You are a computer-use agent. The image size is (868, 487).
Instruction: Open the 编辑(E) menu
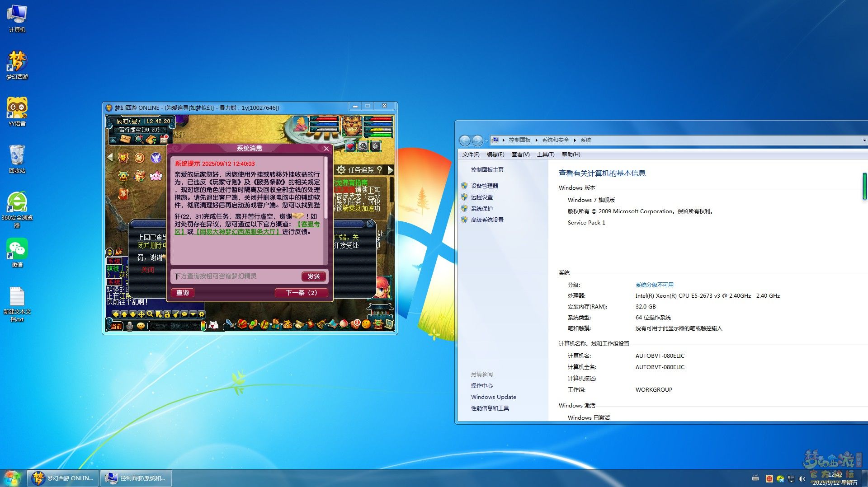495,155
